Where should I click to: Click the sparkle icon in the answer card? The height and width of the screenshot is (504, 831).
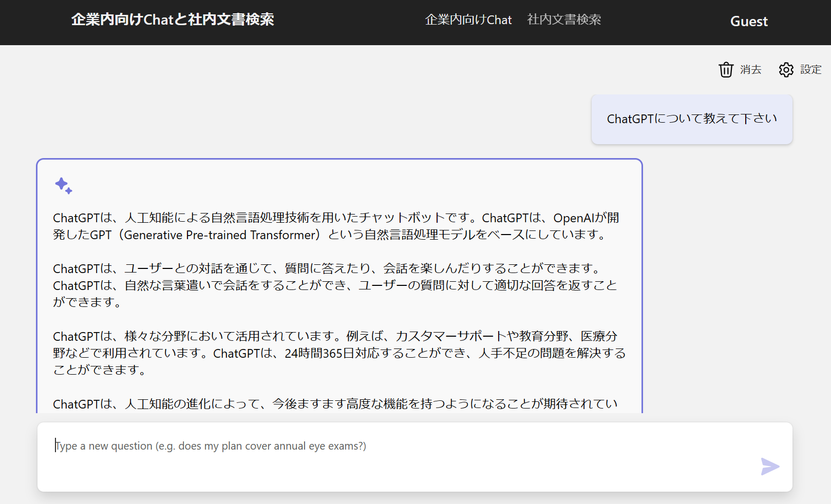pos(64,186)
